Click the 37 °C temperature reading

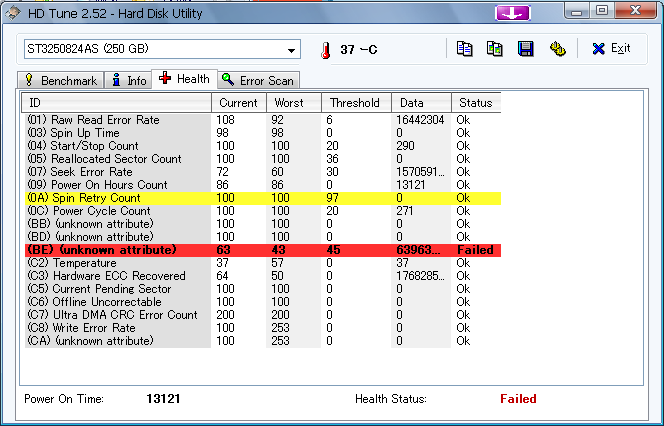[x=359, y=50]
